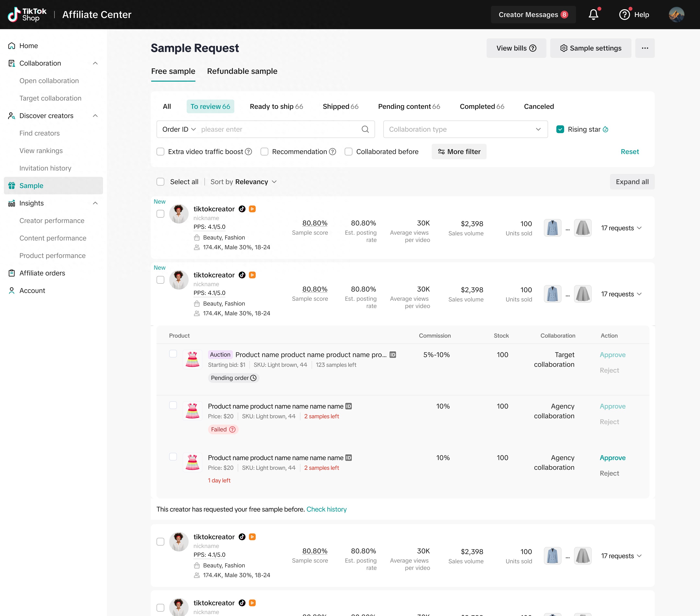Select the Ready to ship tab
The image size is (700, 616).
tap(276, 106)
